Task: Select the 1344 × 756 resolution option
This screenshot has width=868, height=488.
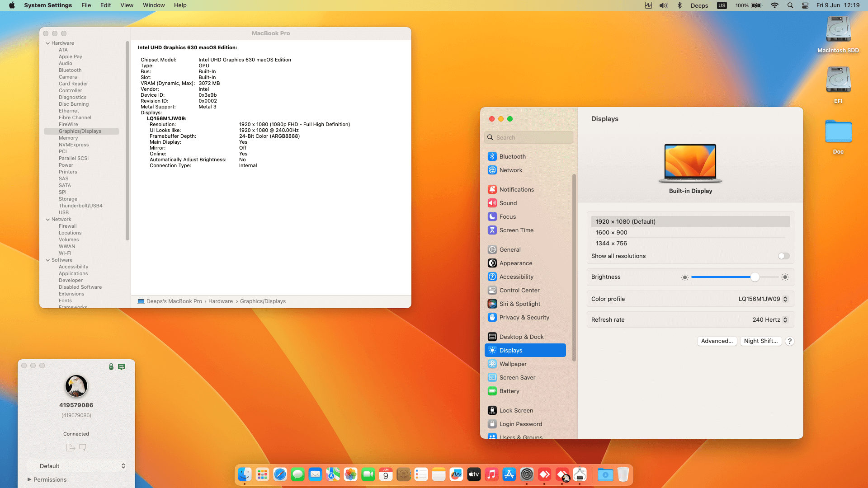Action: [x=611, y=243]
